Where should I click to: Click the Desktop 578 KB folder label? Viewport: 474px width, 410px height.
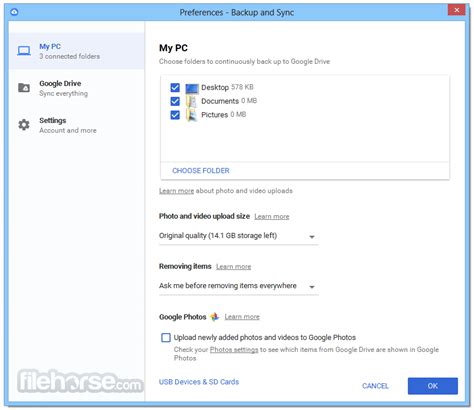[227, 87]
